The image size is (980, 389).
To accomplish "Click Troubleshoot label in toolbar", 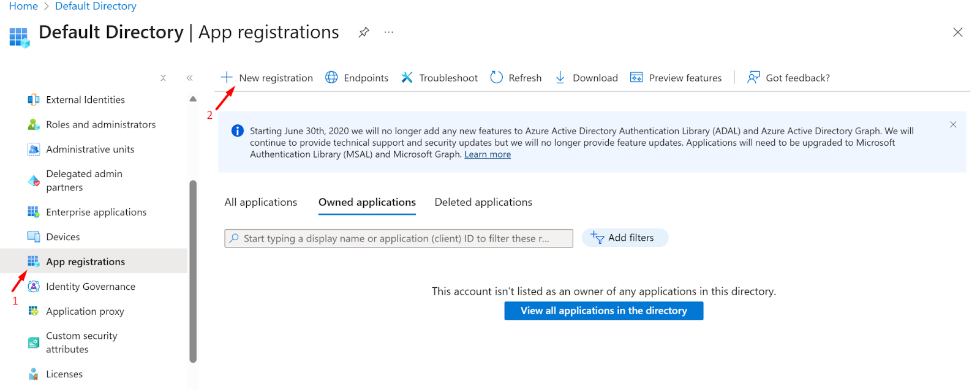I will (448, 78).
